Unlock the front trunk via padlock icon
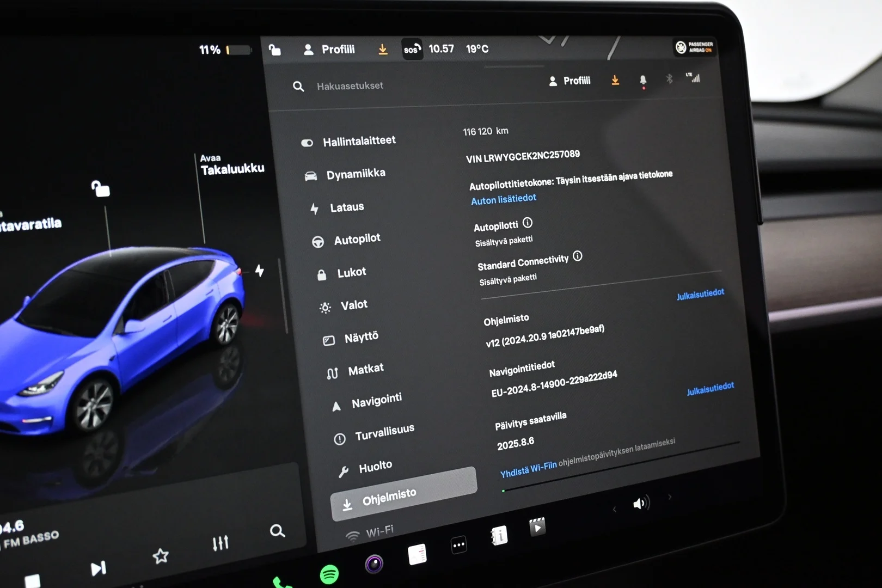Image resolution: width=882 pixels, height=588 pixels. [100, 188]
